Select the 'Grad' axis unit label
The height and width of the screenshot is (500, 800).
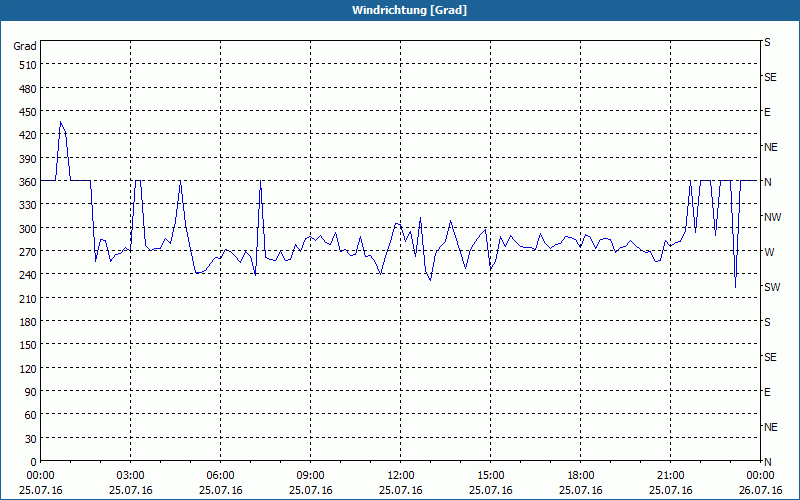click(x=25, y=46)
